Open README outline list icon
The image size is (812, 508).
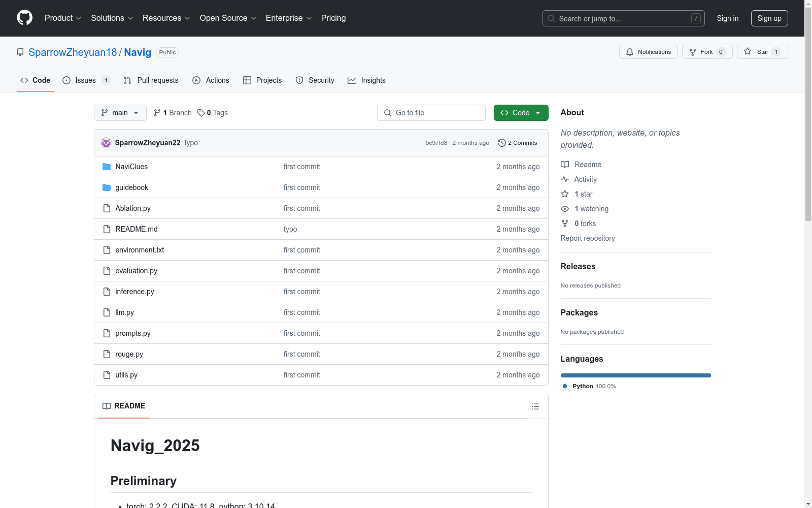535,406
